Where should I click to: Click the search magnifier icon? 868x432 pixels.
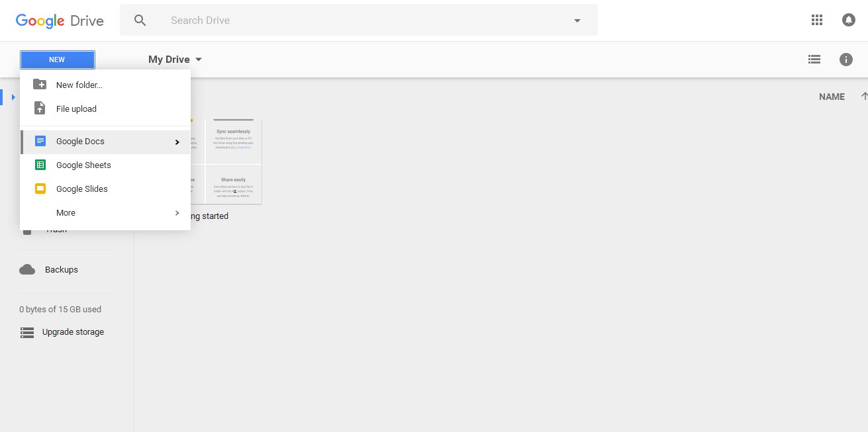(x=140, y=21)
